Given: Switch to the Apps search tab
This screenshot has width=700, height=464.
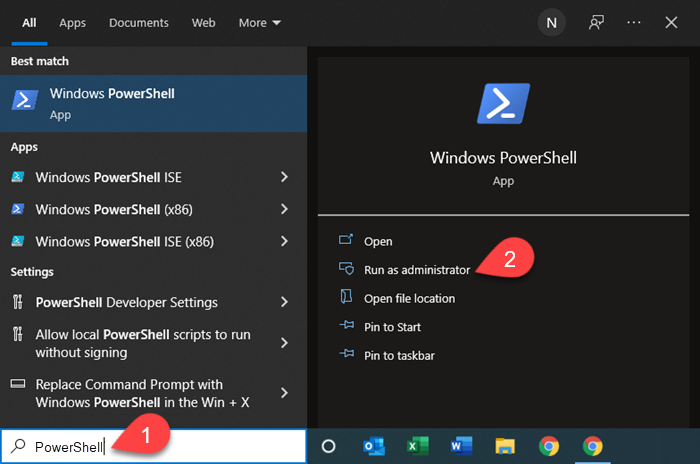Looking at the screenshot, I should coord(72,23).
